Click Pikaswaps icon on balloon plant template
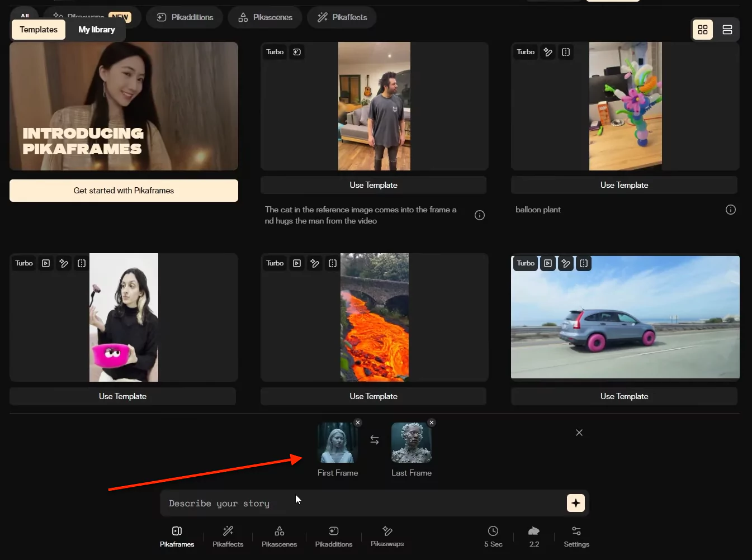The width and height of the screenshot is (752, 560). coord(548,52)
